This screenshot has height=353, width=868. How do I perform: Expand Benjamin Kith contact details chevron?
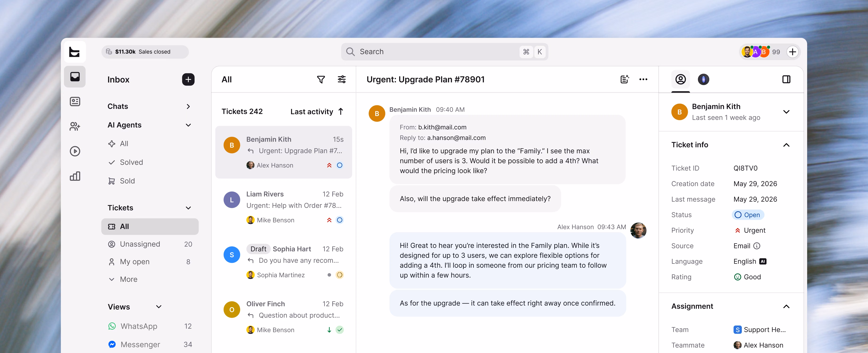(x=786, y=112)
